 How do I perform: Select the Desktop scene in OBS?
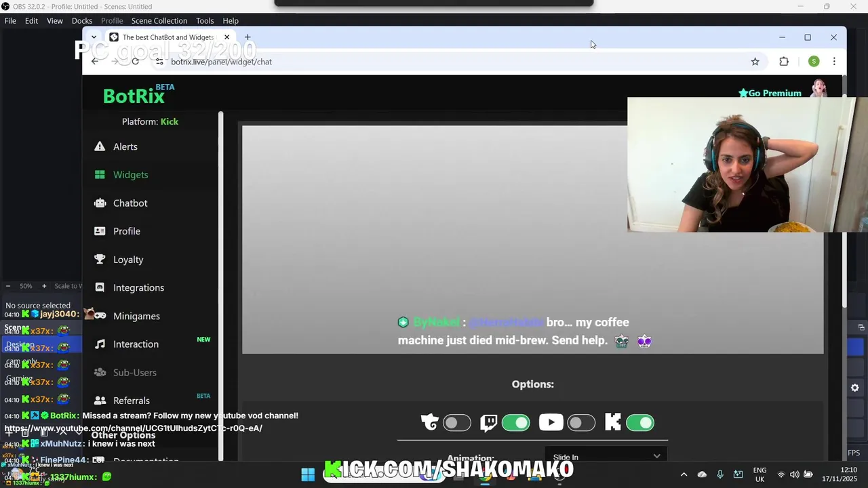click(41, 345)
